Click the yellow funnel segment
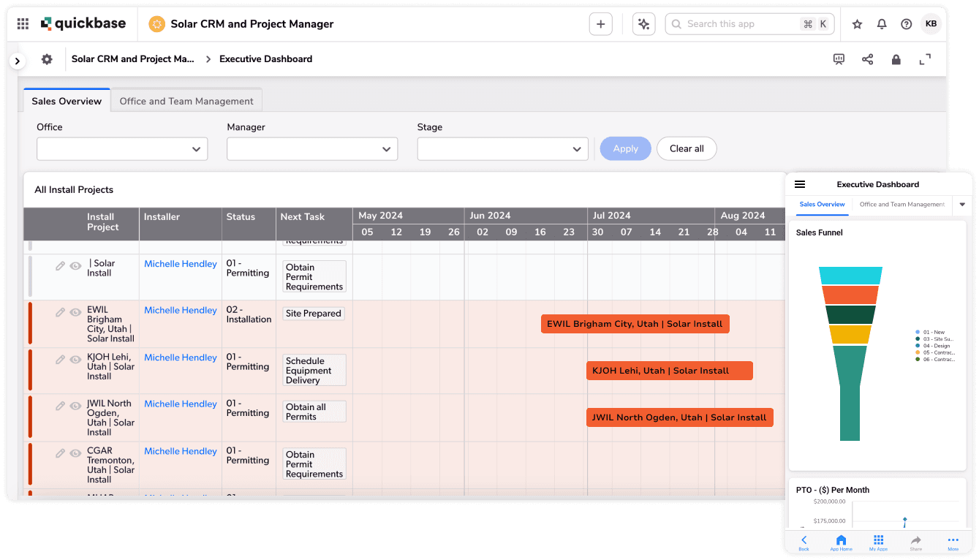This screenshot has width=979, height=560. coord(850,335)
